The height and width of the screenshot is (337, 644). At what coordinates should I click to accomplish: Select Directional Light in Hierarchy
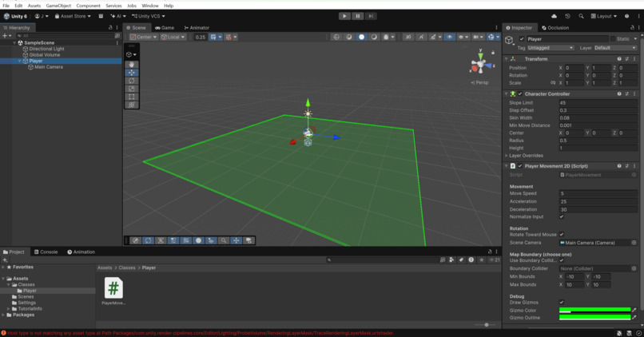point(46,49)
